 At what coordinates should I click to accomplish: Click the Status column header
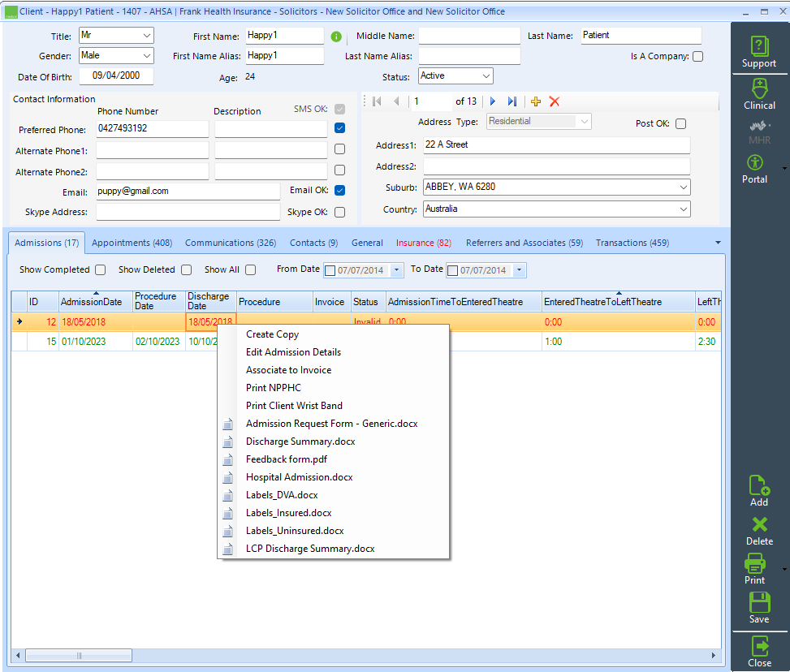pos(369,302)
